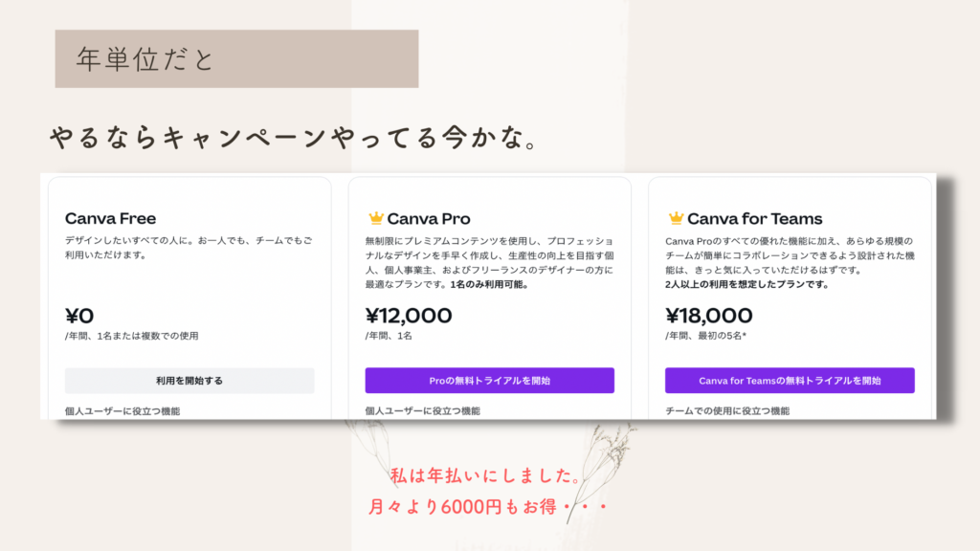
Task: Click 個人ユーザーに役立つ機能 under the Canva Pro card
Action: click(x=422, y=410)
